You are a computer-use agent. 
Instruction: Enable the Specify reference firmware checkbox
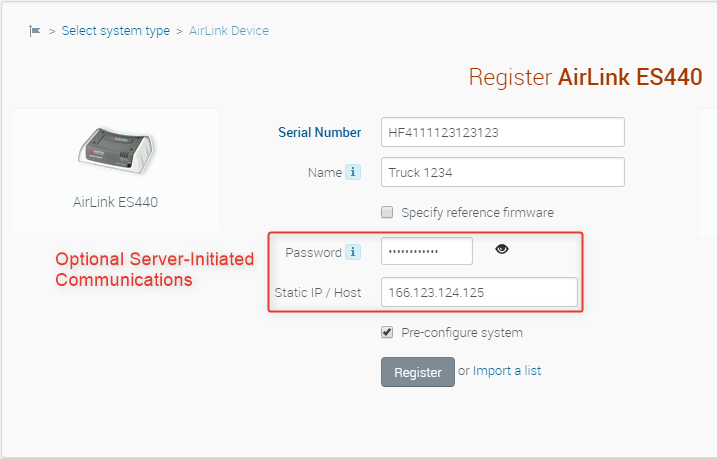pyautogui.click(x=387, y=212)
